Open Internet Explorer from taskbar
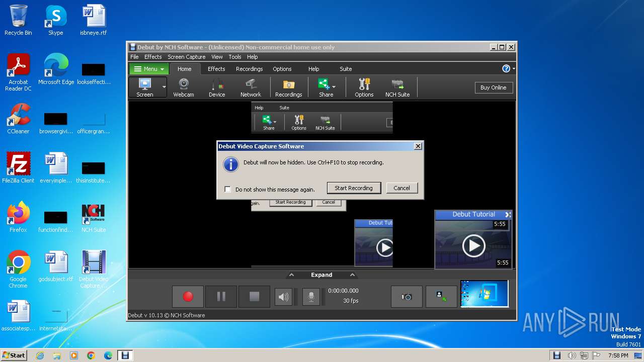The image size is (644, 362). [x=40, y=355]
